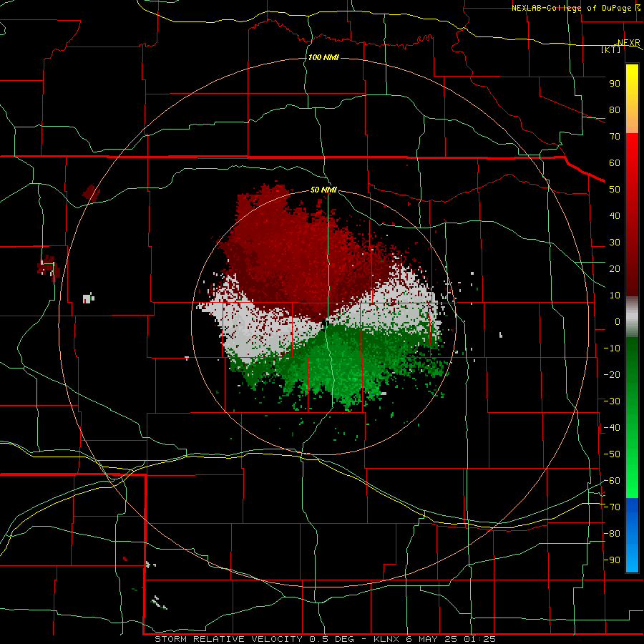Click the -20 knots scale label

(x=612, y=374)
